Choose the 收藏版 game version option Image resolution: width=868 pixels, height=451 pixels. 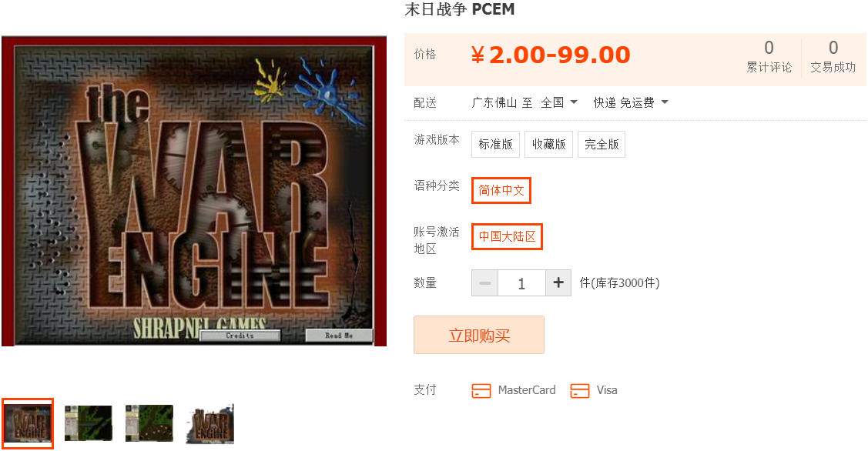pos(548,145)
